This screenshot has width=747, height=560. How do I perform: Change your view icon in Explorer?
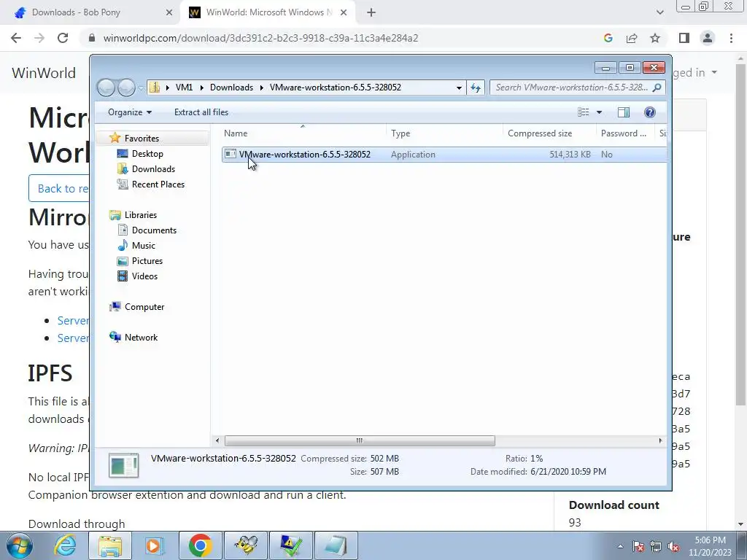pyautogui.click(x=583, y=112)
